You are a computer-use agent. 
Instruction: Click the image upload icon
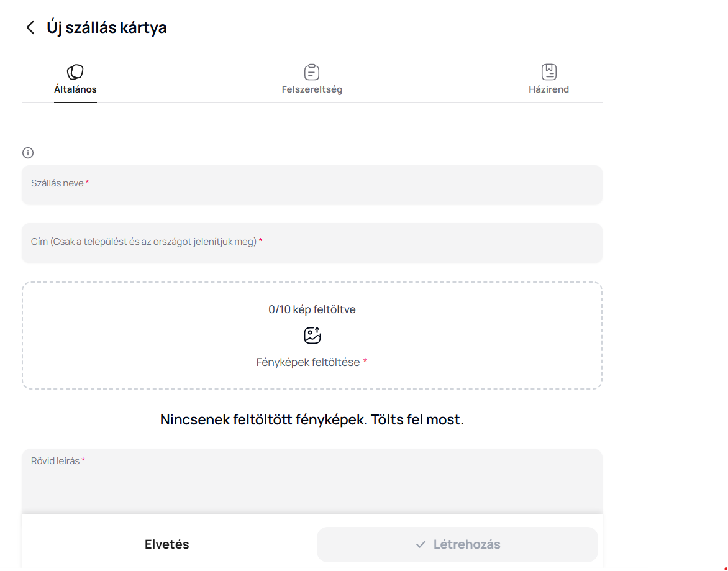(x=312, y=336)
